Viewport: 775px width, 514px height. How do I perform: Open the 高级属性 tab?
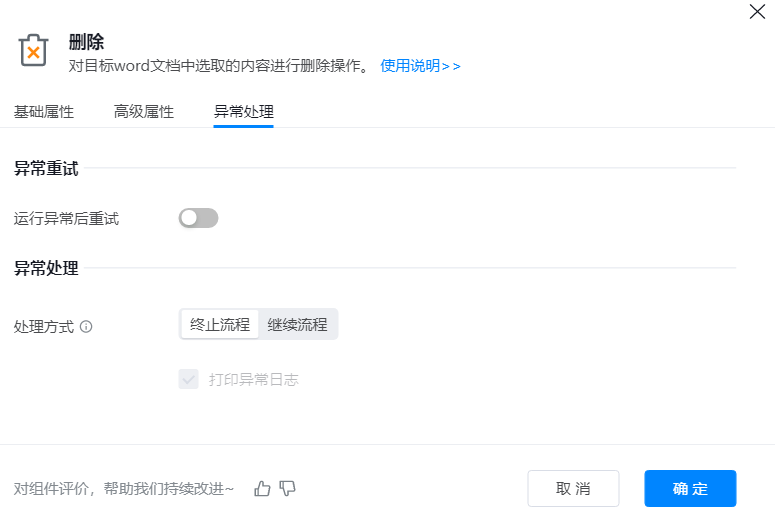(x=144, y=112)
